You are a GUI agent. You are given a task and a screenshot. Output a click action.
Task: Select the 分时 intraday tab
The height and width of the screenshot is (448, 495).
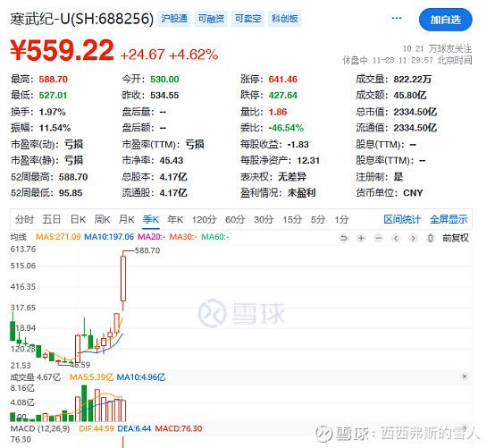[x=24, y=219]
